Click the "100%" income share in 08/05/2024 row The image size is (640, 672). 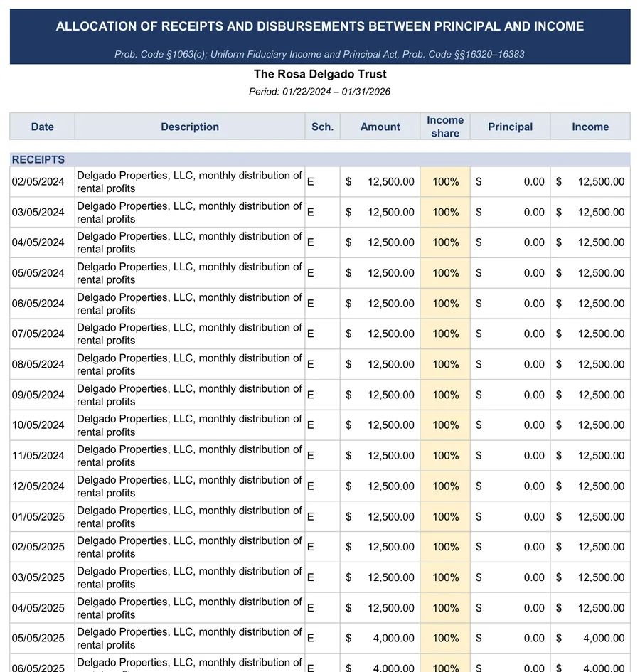pos(445,364)
